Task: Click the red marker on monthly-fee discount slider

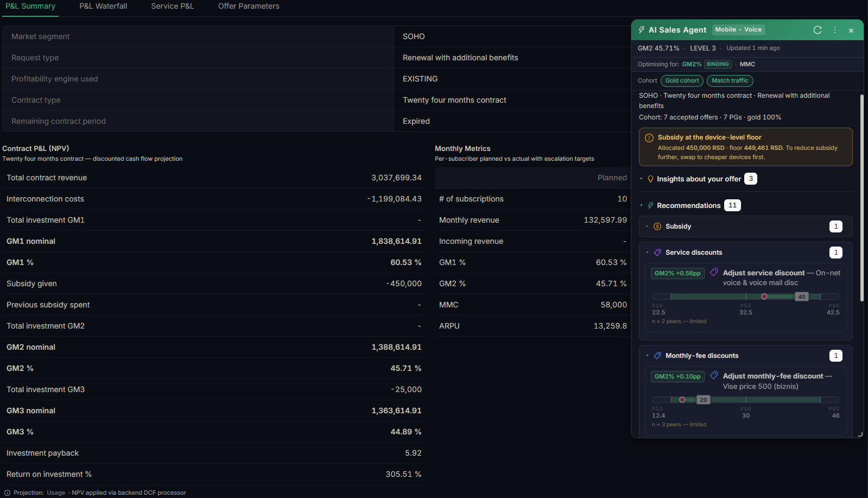Action: [x=682, y=400]
